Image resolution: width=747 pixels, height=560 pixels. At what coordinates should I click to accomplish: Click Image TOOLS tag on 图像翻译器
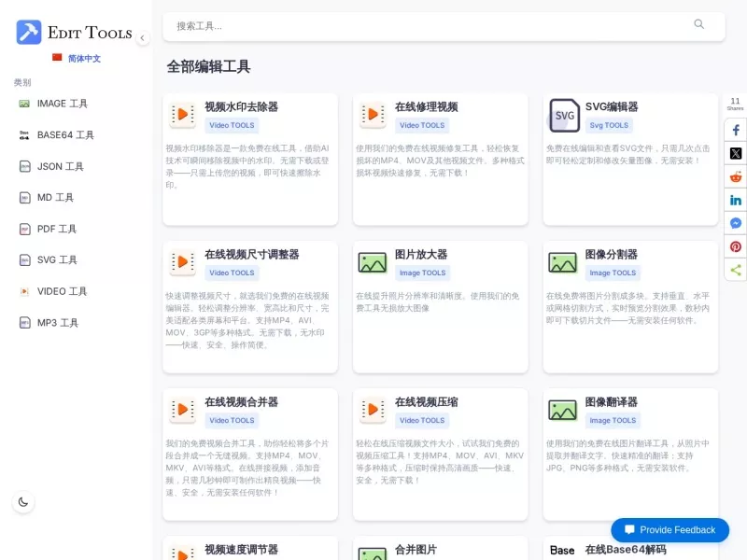613,421
